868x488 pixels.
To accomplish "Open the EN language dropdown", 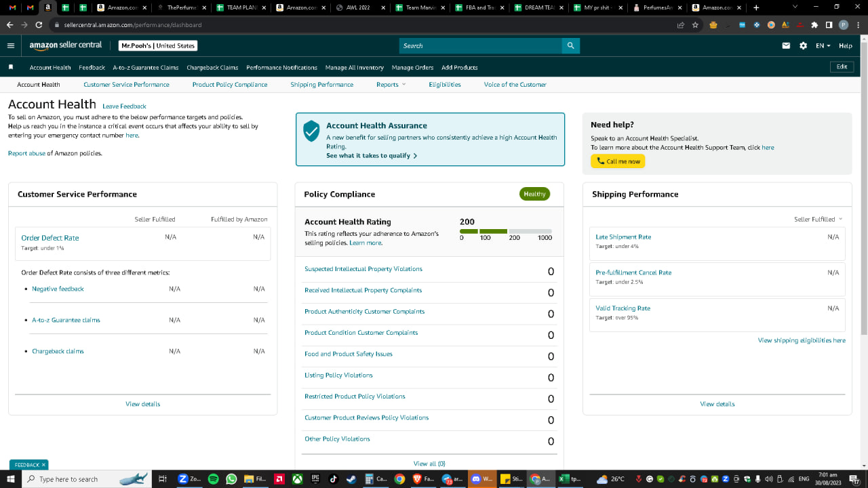I will [823, 45].
